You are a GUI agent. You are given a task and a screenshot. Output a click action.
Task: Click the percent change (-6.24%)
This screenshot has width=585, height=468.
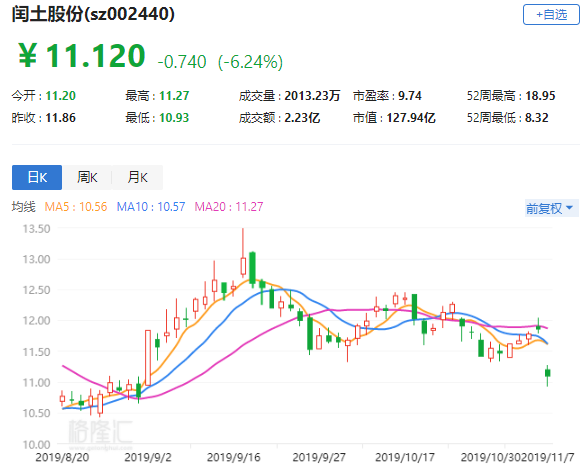250,62
